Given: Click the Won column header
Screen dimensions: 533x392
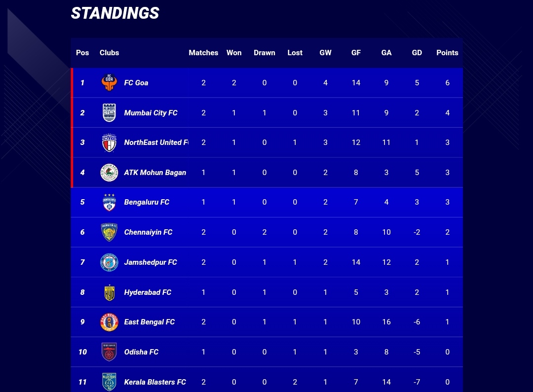Looking at the screenshot, I should tap(234, 53).
